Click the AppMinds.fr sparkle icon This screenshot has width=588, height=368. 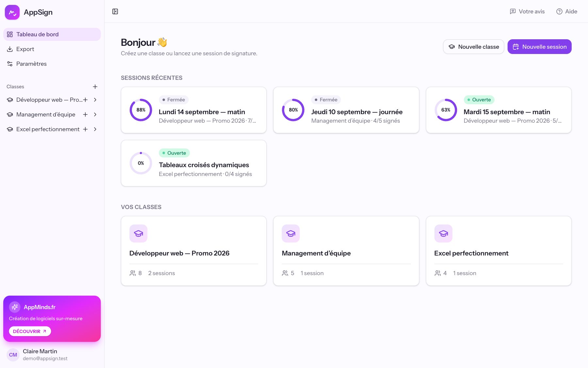[x=15, y=307]
